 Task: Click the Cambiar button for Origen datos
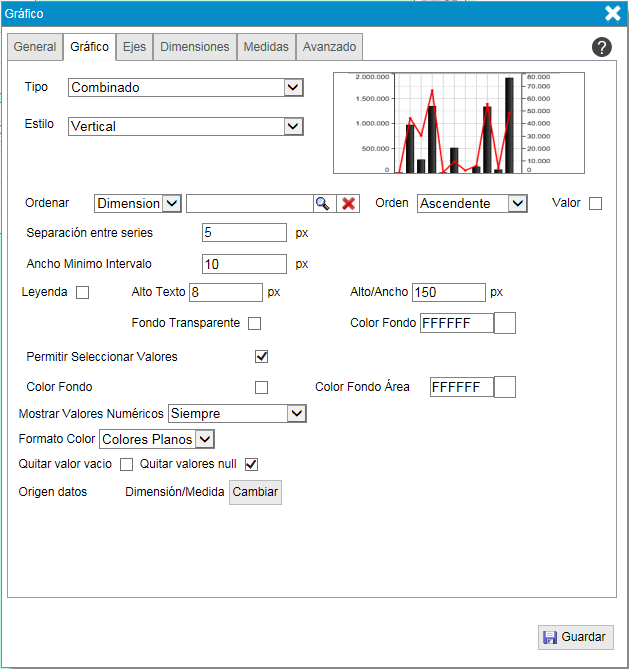point(255,492)
